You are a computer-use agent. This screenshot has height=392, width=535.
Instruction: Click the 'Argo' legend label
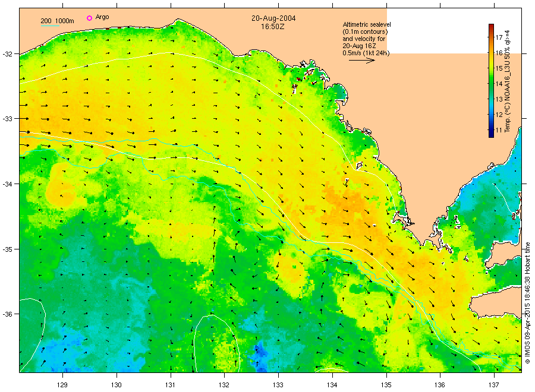click(102, 17)
